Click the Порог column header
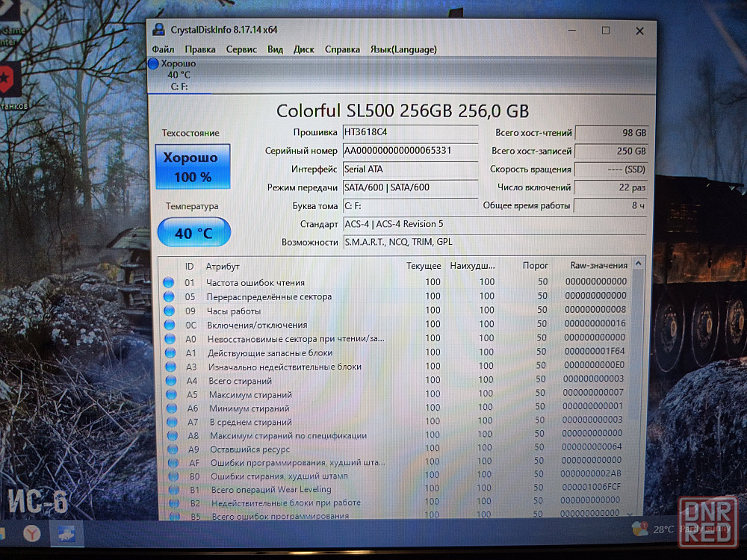 (x=535, y=265)
